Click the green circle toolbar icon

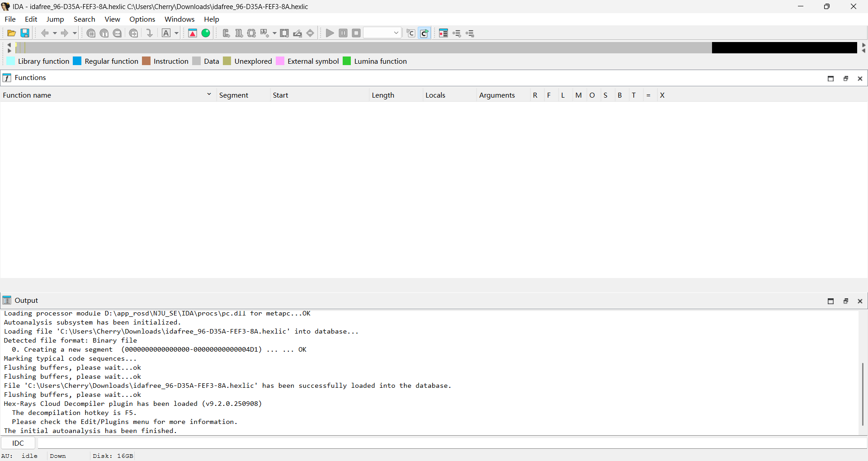(206, 33)
